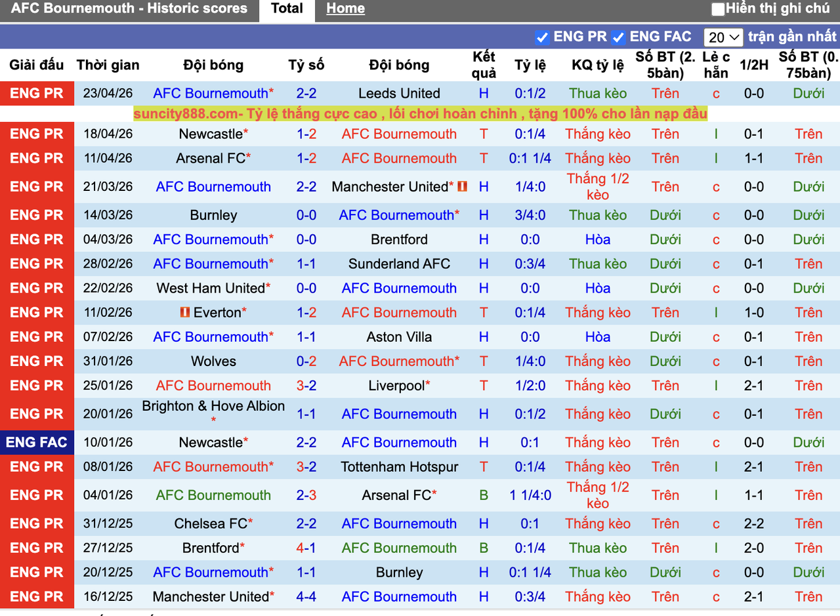This screenshot has height=616, width=840.
Task: Click the 1/2H column header
Action: tap(753, 65)
